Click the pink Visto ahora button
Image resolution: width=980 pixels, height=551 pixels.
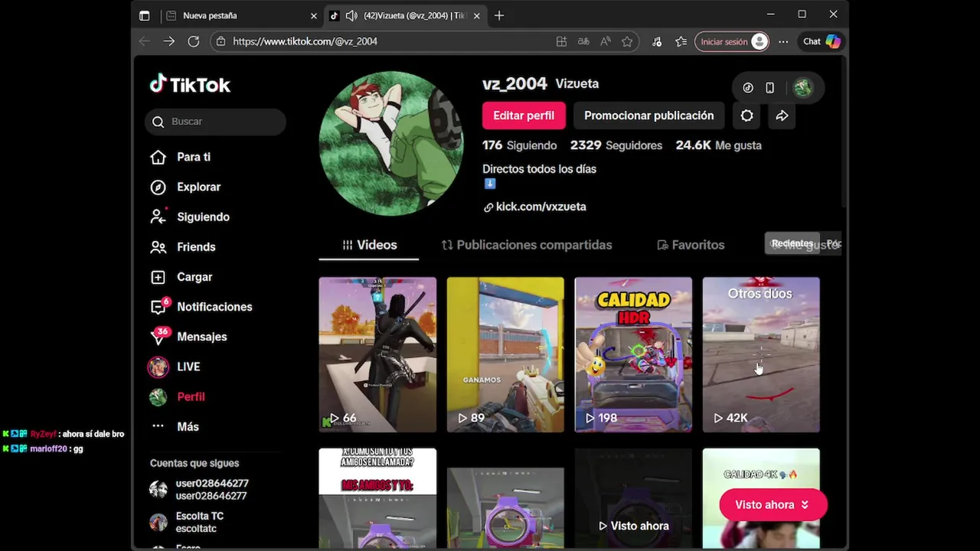point(773,505)
